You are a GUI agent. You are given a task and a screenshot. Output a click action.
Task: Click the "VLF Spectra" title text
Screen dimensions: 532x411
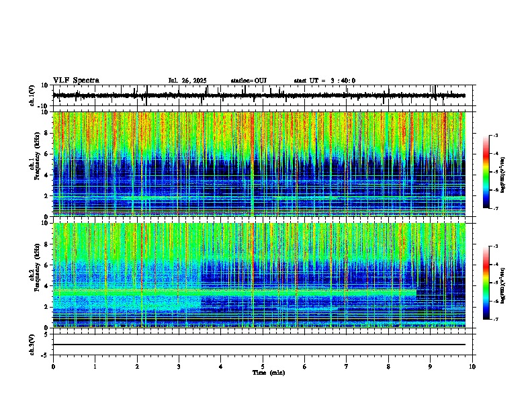pyautogui.click(x=76, y=81)
